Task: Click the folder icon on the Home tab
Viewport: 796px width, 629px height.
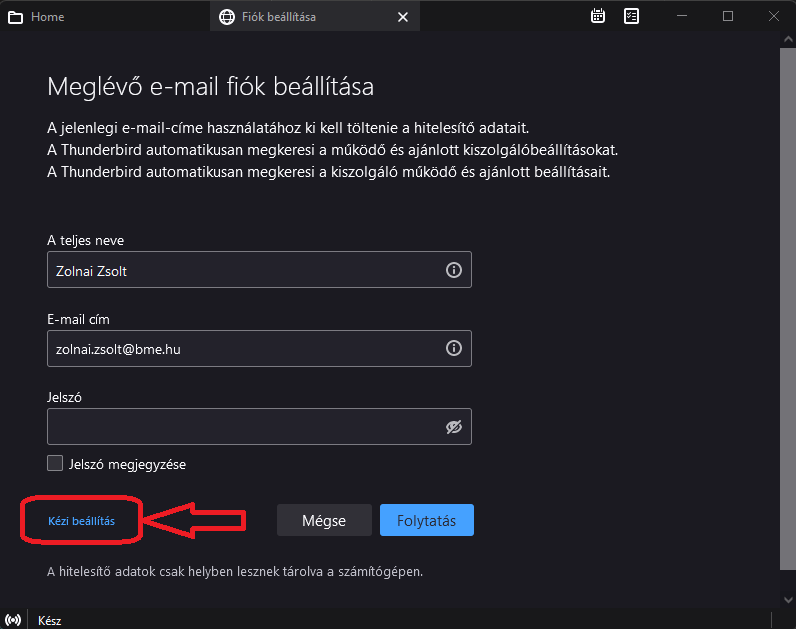Action: tap(15, 17)
